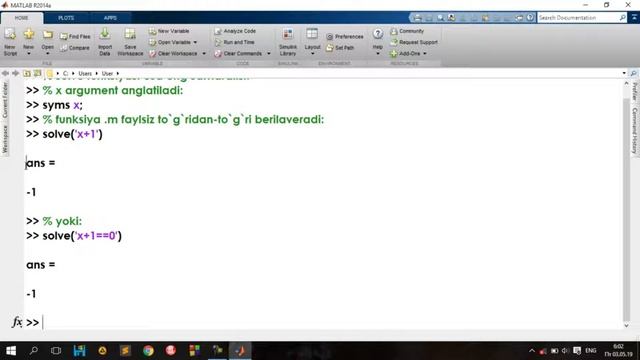640x360 pixels.
Task: Create a New Variable
Action: coord(169,31)
